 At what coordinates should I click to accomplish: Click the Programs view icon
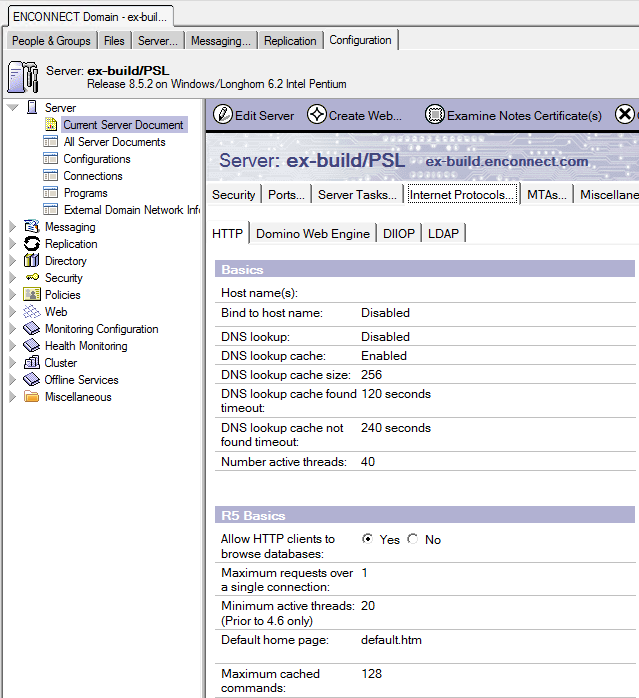(50, 192)
